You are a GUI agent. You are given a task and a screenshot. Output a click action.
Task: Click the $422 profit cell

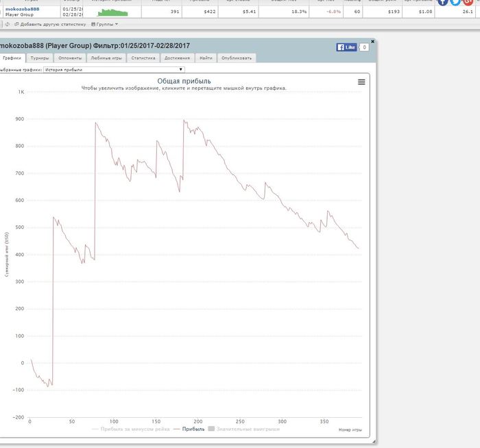[200, 12]
